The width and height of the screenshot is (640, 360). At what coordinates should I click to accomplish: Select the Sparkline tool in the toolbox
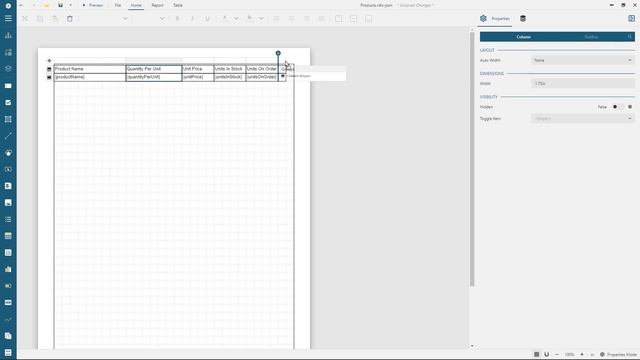point(8,319)
